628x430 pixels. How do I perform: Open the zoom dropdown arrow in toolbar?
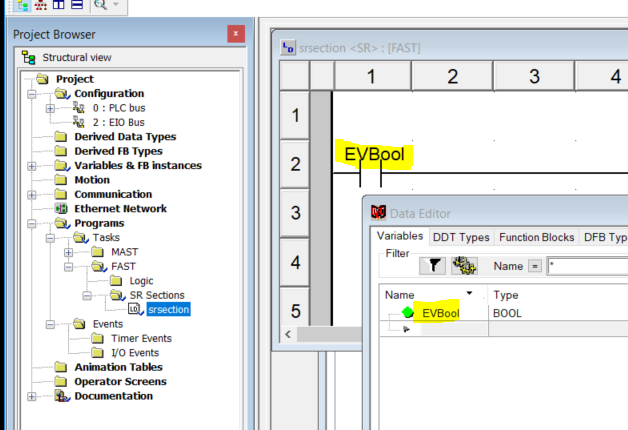tap(116, 4)
